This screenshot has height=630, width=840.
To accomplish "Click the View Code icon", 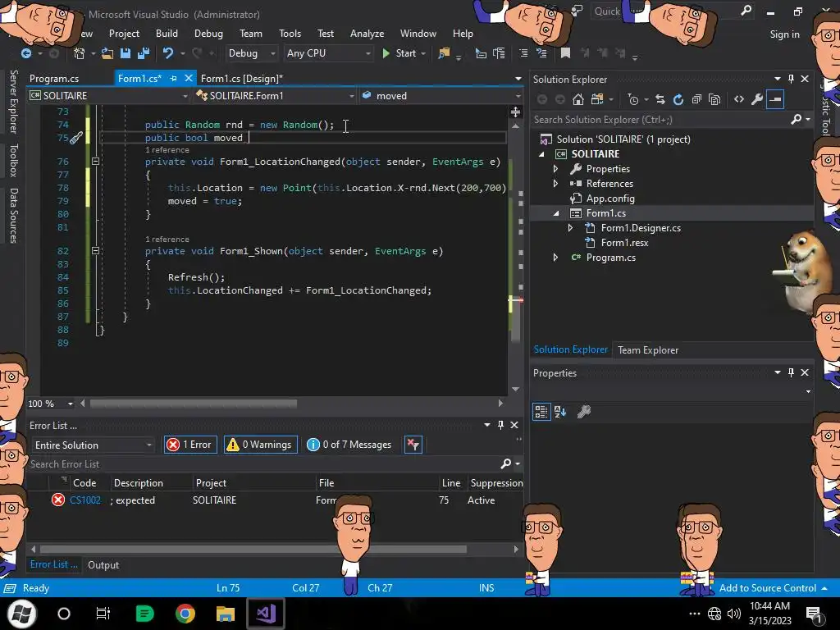I will coord(739,99).
